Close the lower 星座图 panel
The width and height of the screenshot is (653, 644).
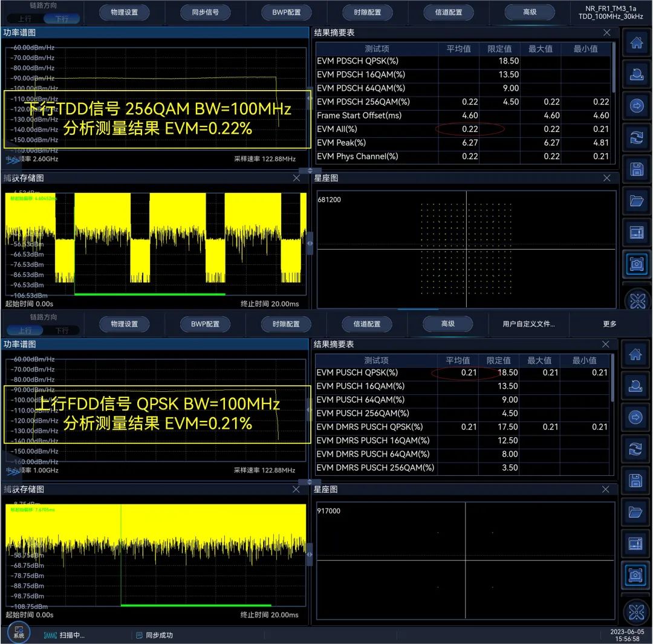point(605,489)
